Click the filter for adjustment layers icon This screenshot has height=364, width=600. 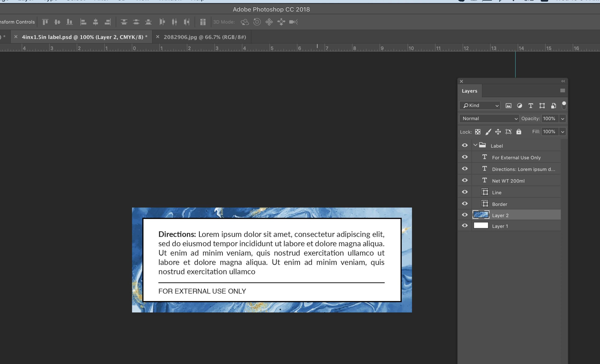pyautogui.click(x=519, y=106)
